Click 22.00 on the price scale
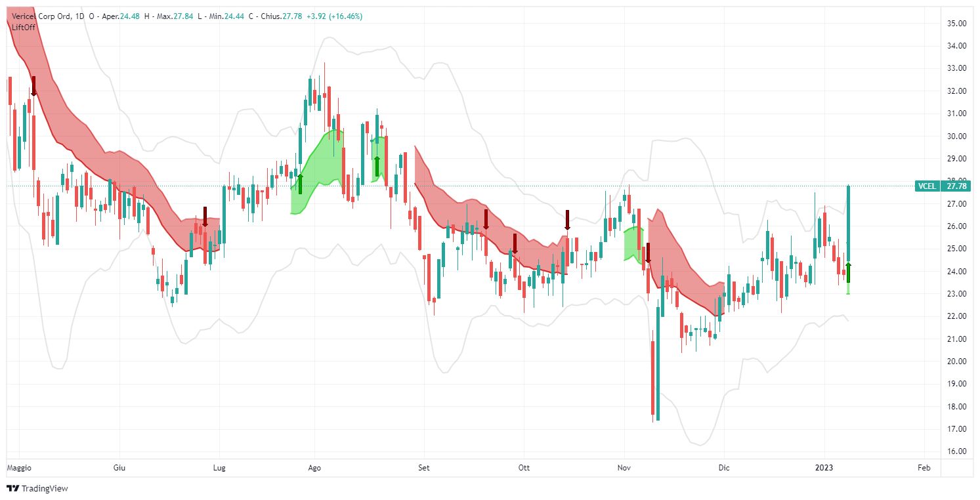 tap(956, 316)
